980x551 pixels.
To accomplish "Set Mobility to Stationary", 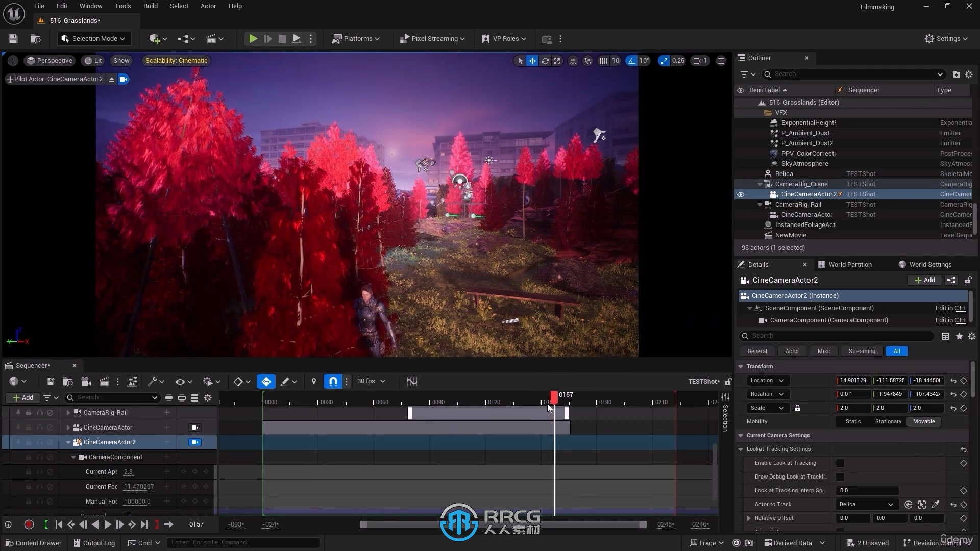I will click(x=888, y=422).
